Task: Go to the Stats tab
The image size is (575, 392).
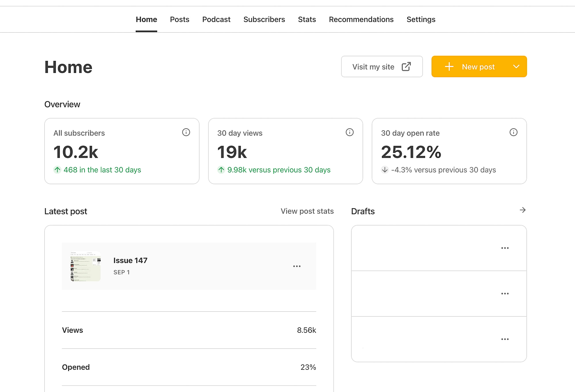Action: click(307, 20)
